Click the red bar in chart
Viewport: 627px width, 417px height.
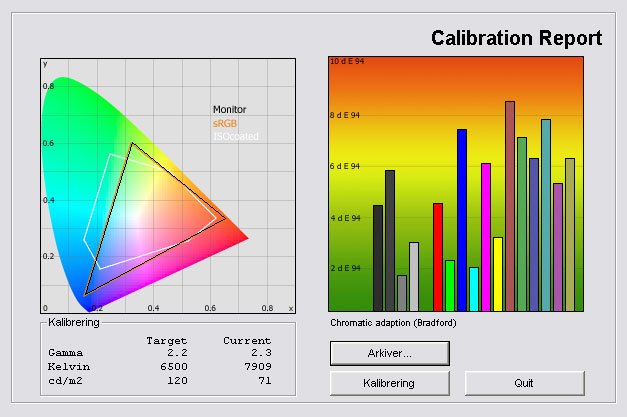437,257
